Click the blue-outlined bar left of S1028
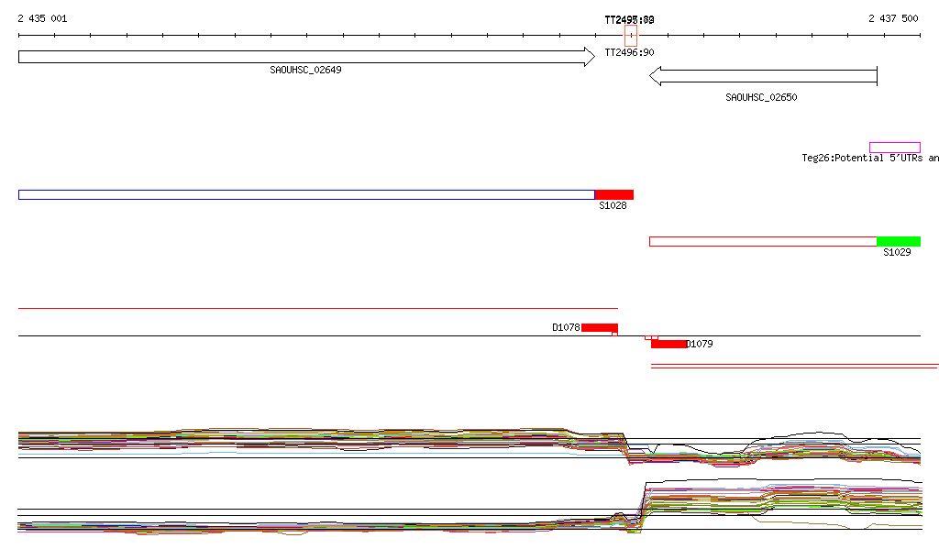The height and width of the screenshot is (560, 939). (x=305, y=194)
